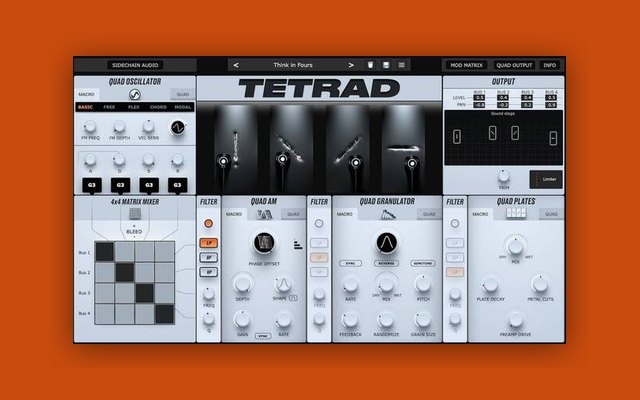Click the Quad AM Shape waveform knob

coord(282,285)
